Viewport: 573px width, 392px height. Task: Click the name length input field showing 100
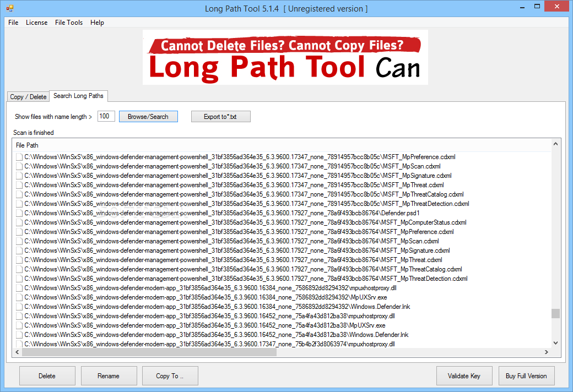coord(106,116)
